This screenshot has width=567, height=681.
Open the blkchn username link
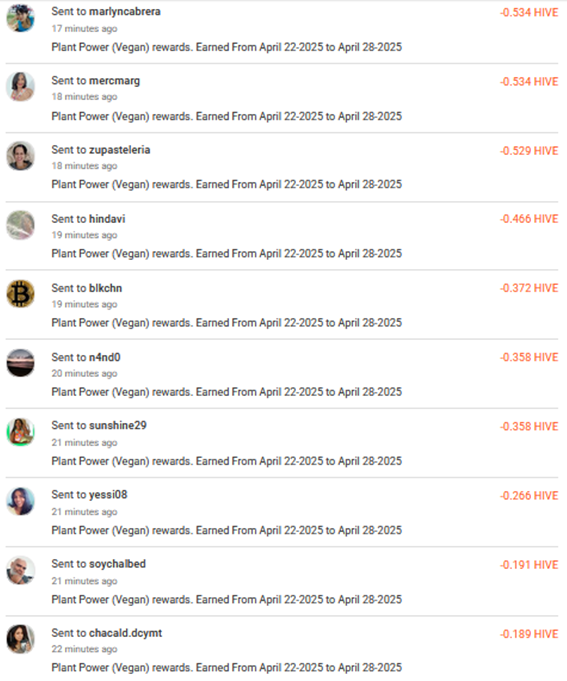[x=105, y=288]
